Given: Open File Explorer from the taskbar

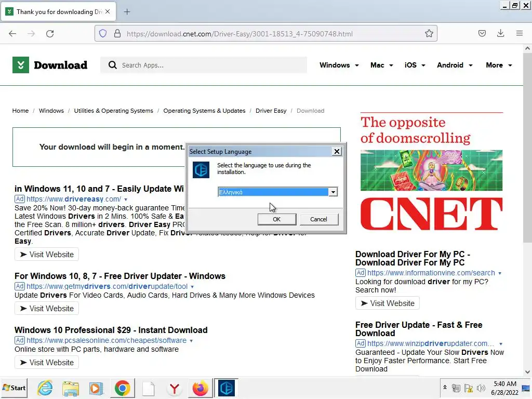Looking at the screenshot, I should coord(71,388).
